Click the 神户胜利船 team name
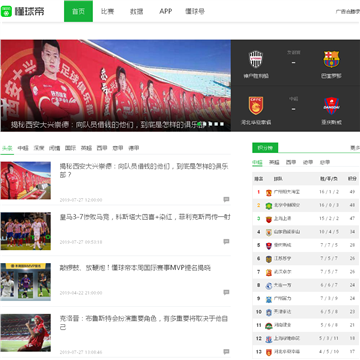Screen dimensions: 360x360 (x=256, y=76)
